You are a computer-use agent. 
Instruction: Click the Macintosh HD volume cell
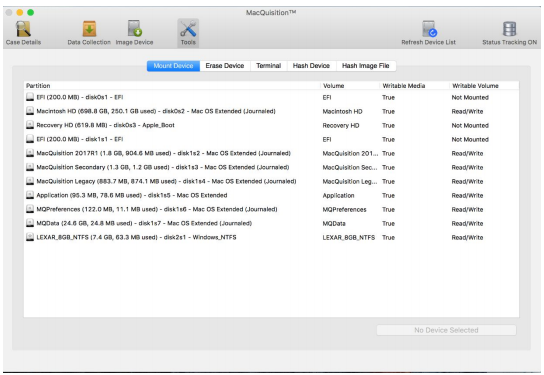(342, 111)
